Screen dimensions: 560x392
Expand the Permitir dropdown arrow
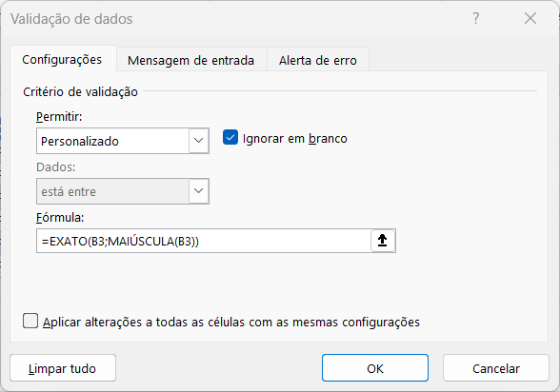click(x=198, y=141)
